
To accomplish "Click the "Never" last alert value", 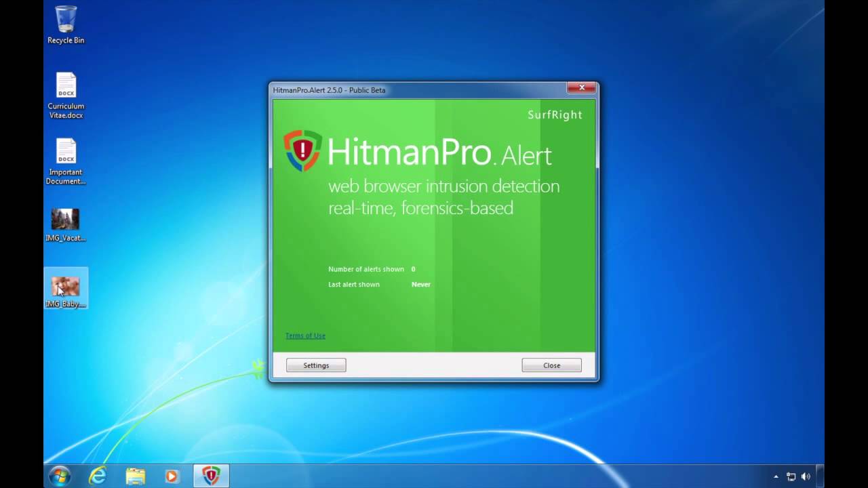I will 421,285.
